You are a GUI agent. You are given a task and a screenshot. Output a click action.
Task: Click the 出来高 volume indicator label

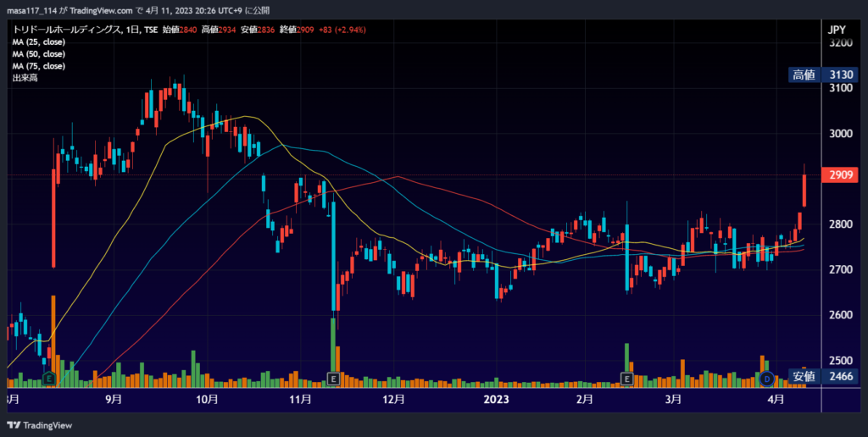(25, 79)
